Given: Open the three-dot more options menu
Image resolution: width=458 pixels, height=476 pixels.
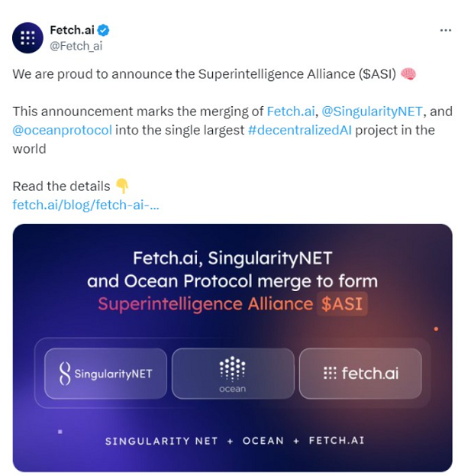Looking at the screenshot, I should click(x=445, y=30).
